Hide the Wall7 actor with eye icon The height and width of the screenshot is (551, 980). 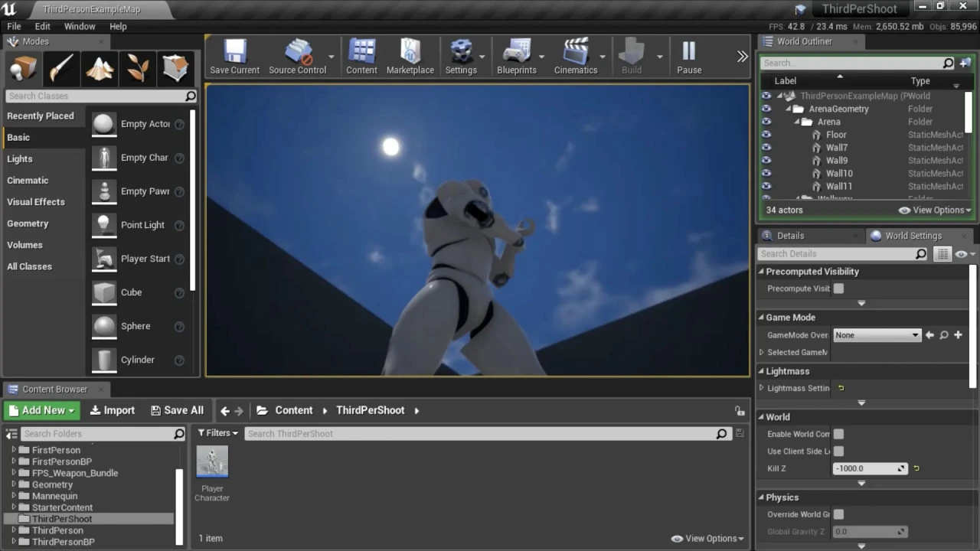[766, 148]
